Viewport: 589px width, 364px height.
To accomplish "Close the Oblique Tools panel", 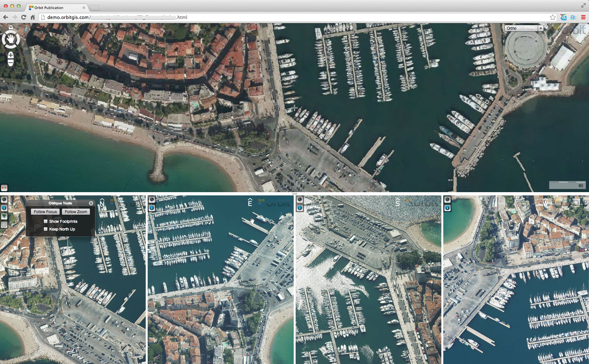I will (91, 203).
